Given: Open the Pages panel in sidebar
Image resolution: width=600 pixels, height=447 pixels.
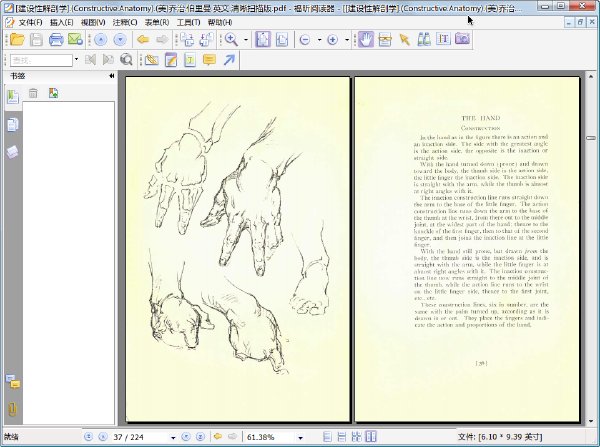Looking at the screenshot, I should pyautogui.click(x=12, y=125).
